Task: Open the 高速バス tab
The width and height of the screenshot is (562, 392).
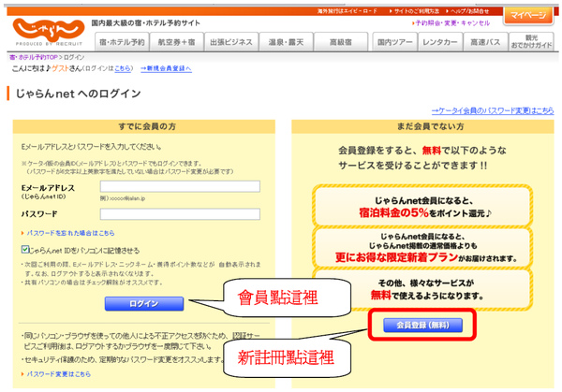Action: 485,42
